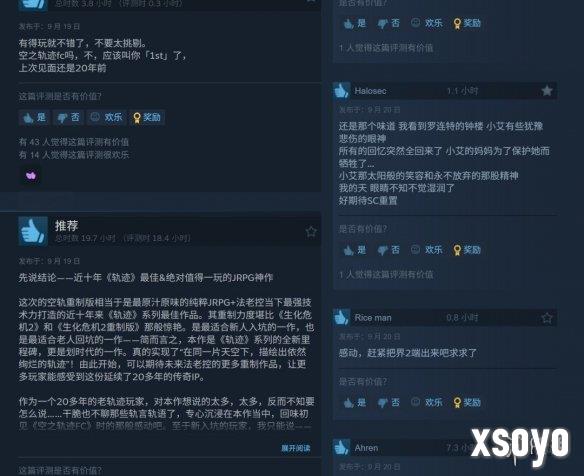Click 欢乐 under Halosec's review
This screenshot has height=476, width=584.
pyautogui.click(x=426, y=250)
